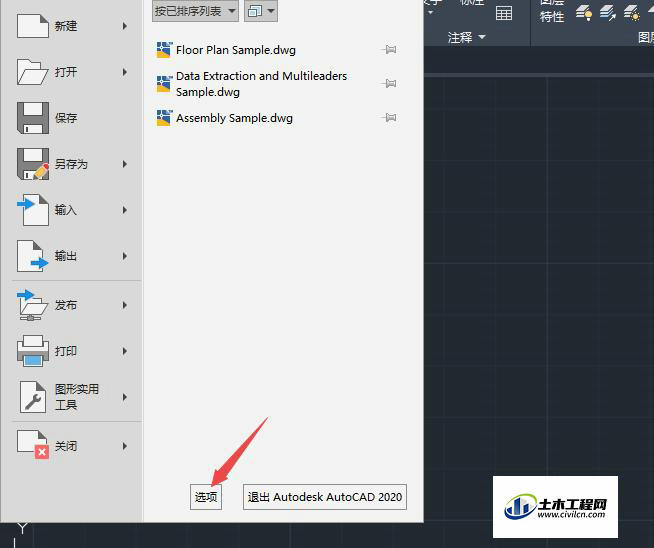This screenshot has height=548, width=654.
Task: Click the New (新建) document icon
Action: [33, 26]
